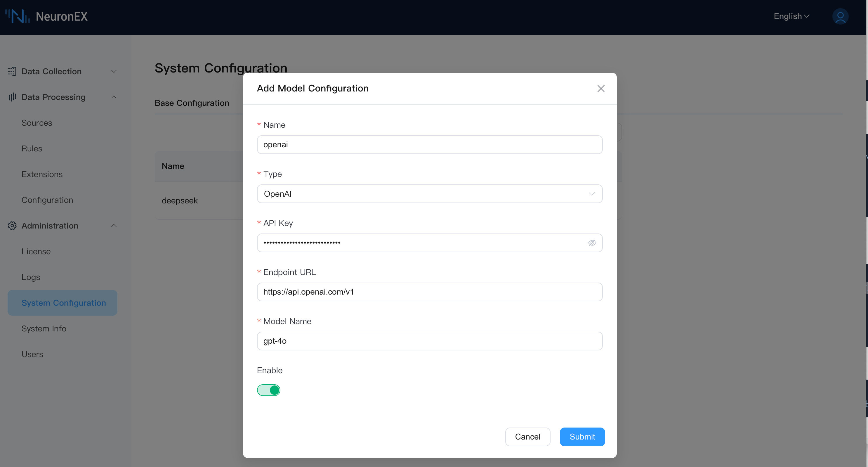868x467 pixels.
Task: Go to Sources in the sidebar
Action: [x=37, y=123]
